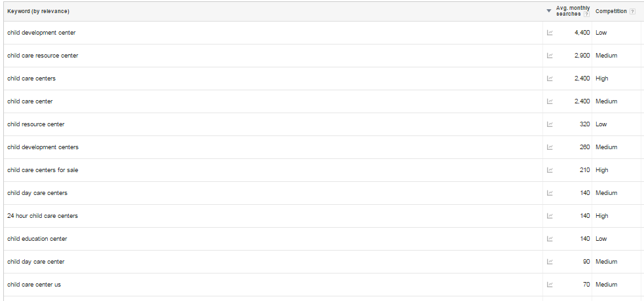Viewport: 644px width, 301px height.
Task: Show trend chart for child care centers row
Action: coord(550,79)
